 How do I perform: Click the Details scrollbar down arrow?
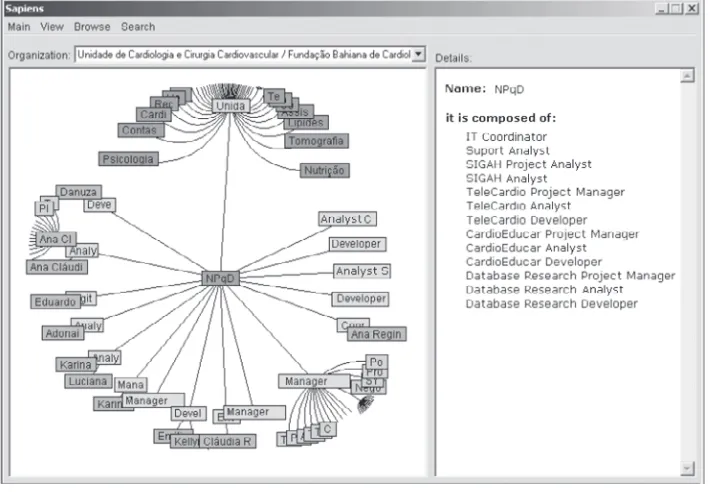(x=687, y=468)
